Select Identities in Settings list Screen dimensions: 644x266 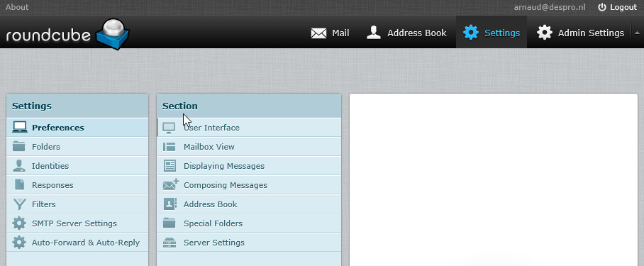[x=77, y=166]
